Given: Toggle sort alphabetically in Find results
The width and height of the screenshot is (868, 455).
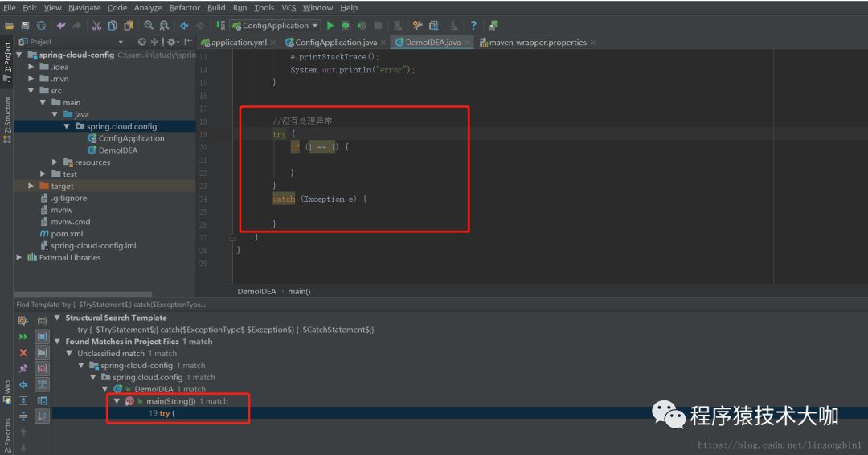Looking at the screenshot, I should (x=42, y=416).
